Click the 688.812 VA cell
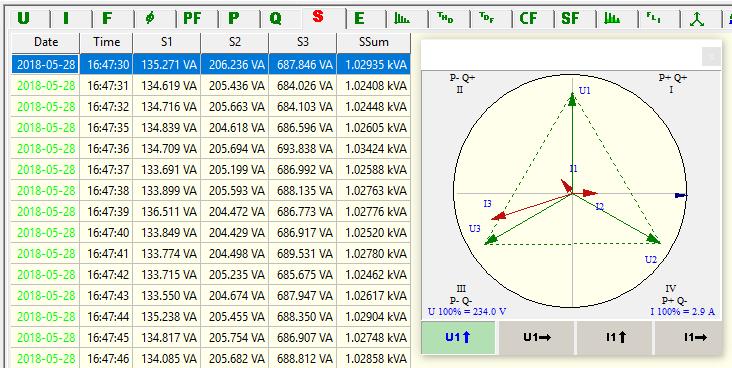The width and height of the screenshot is (732, 368). (x=303, y=359)
